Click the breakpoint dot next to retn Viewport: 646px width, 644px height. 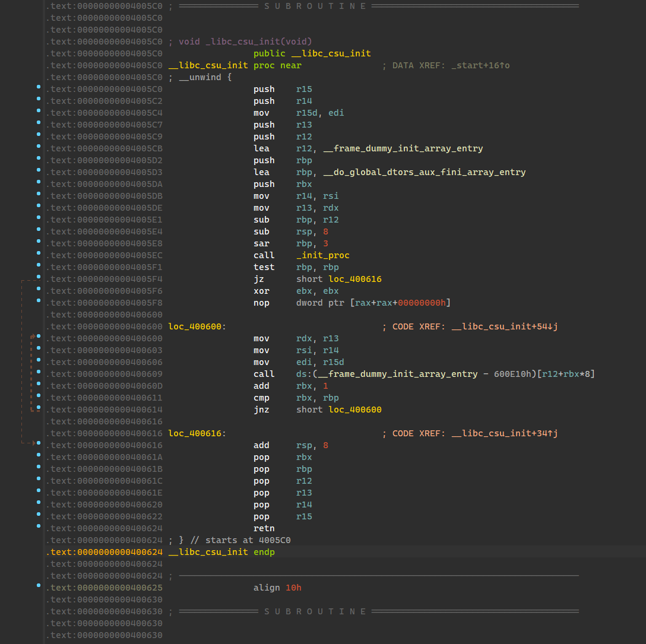tap(39, 526)
